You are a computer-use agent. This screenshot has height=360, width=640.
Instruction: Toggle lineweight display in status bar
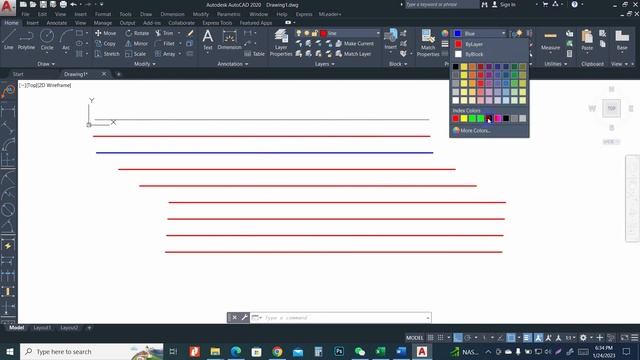pyautogui.click(x=527, y=338)
